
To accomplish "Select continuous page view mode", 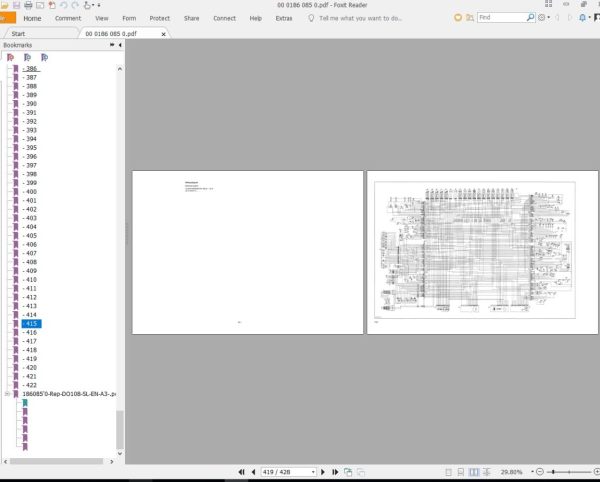I will pos(461,472).
